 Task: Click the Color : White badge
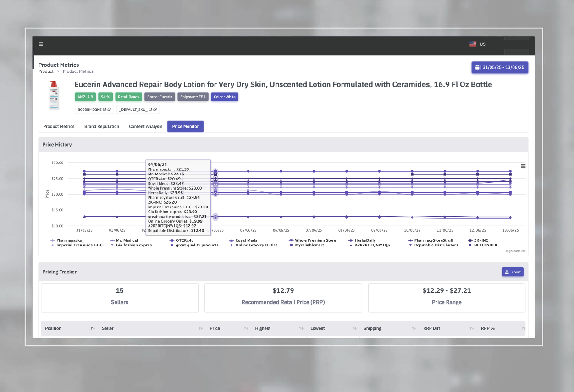pyautogui.click(x=225, y=97)
